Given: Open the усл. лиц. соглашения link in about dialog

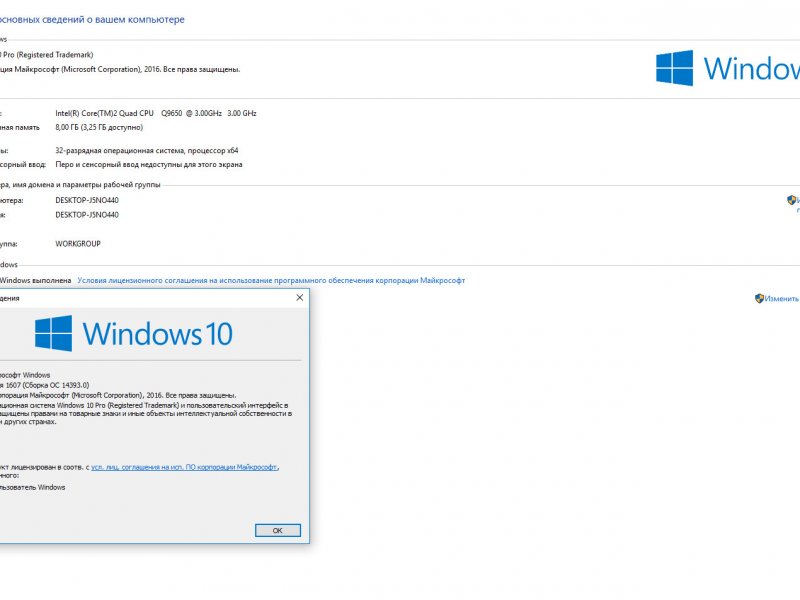Looking at the screenshot, I should tap(185, 467).
